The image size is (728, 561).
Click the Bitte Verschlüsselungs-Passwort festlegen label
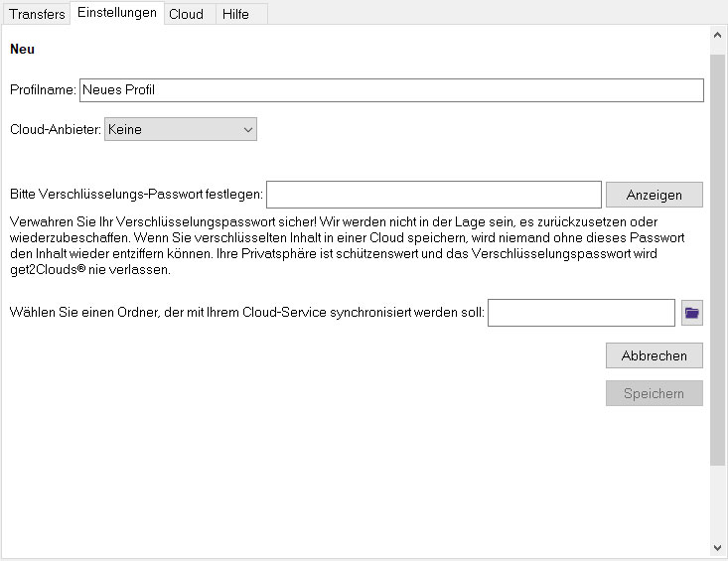click(136, 194)
